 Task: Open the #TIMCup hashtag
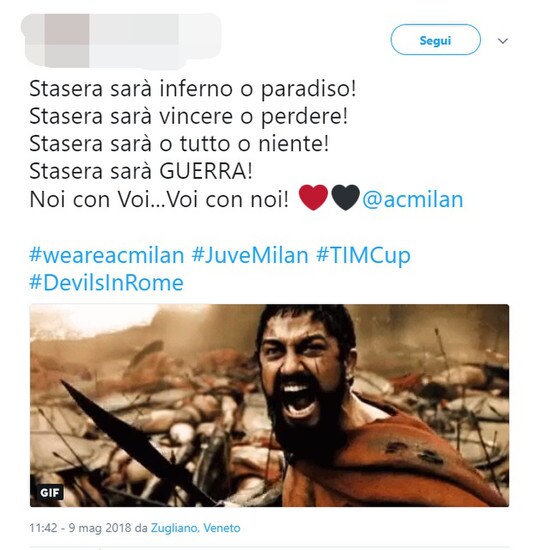point(363,256)
